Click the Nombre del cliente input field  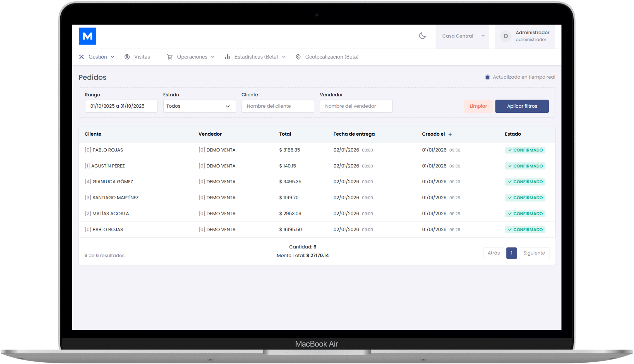coord(277,106)
